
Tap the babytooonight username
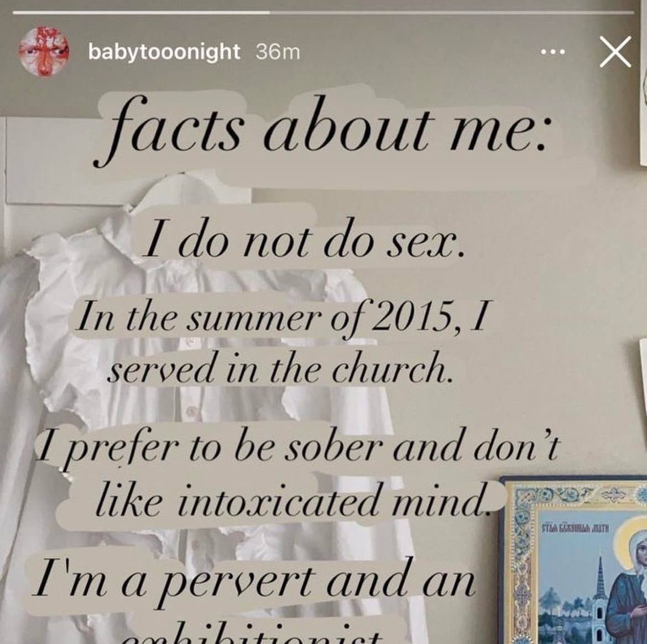coord(164,52)
